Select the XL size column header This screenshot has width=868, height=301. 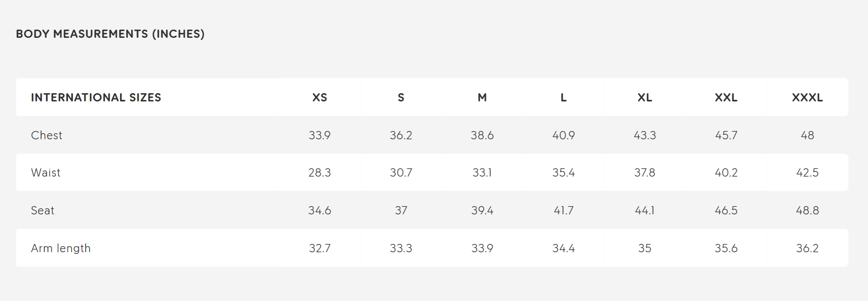645,98
